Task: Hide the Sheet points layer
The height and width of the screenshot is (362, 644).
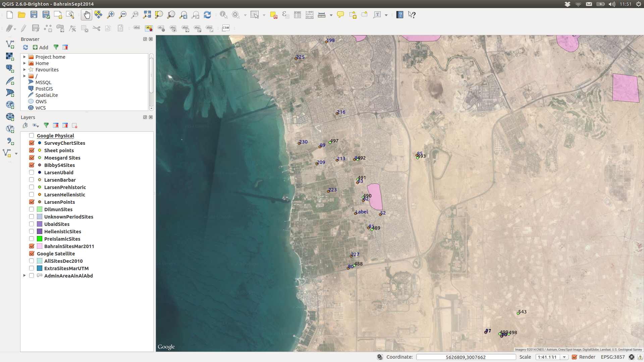Action: [x=32, y=150]
